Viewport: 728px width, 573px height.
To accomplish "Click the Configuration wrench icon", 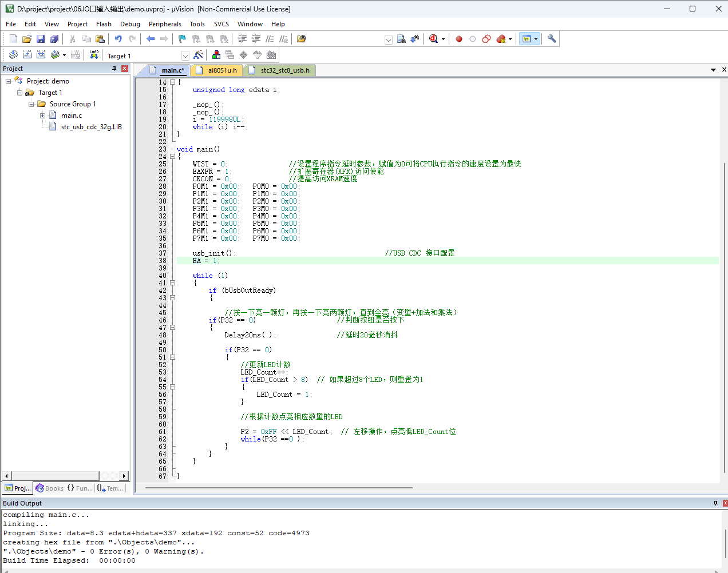I will tap(551, 39).
